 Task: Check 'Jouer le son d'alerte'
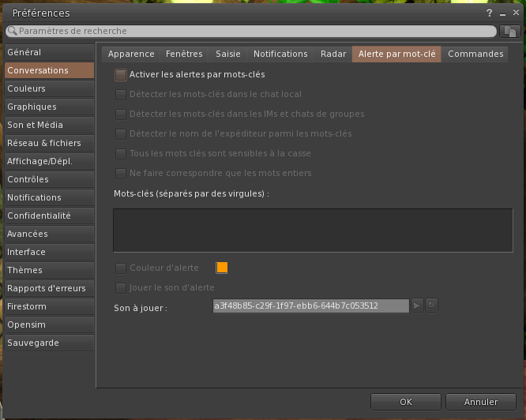[121, 287]
